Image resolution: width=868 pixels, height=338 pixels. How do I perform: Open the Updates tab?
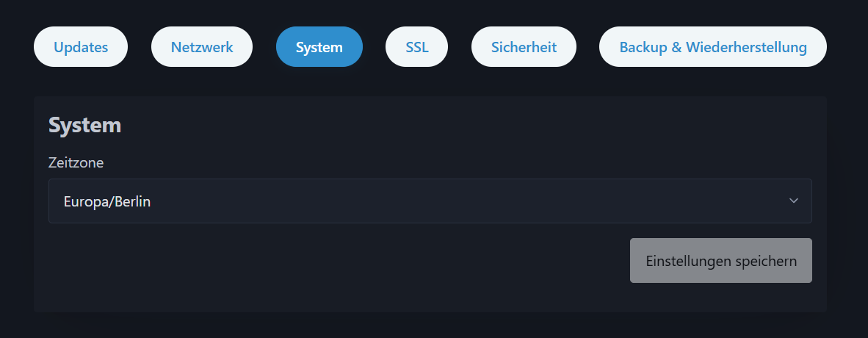(x=81, y=47)
